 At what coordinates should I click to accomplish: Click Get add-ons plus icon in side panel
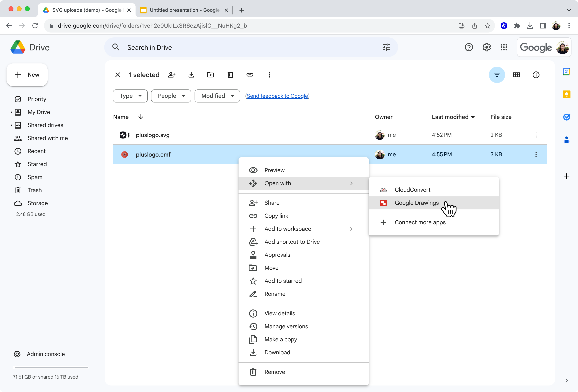pyautogui.click(x=566, y=176)
